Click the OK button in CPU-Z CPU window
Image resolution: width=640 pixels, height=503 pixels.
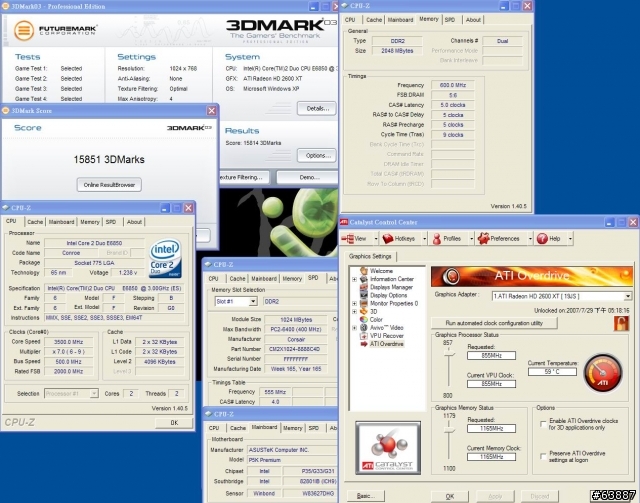pos(174,423)
